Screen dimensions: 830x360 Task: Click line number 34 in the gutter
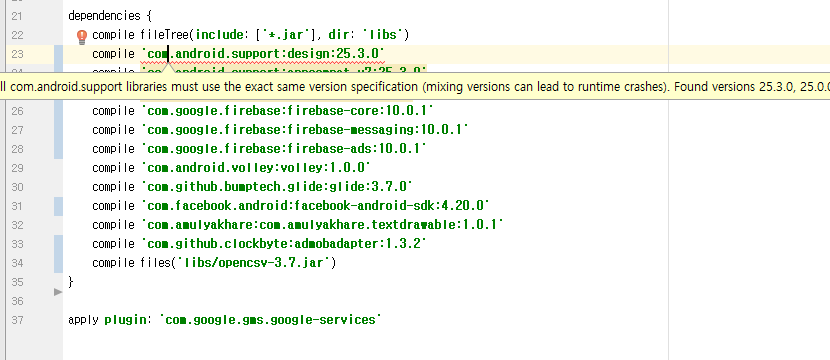pos(17,263)
